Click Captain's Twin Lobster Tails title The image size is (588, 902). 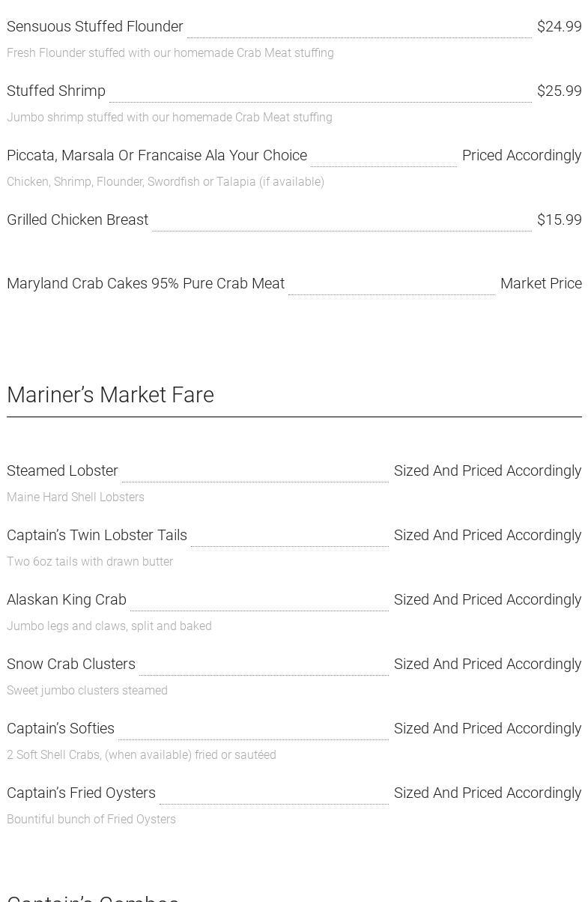coord(97,536)
